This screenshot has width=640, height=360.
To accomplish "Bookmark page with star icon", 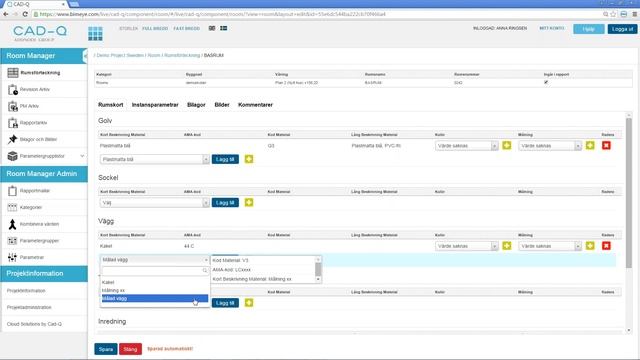I will tap(613, 14).
